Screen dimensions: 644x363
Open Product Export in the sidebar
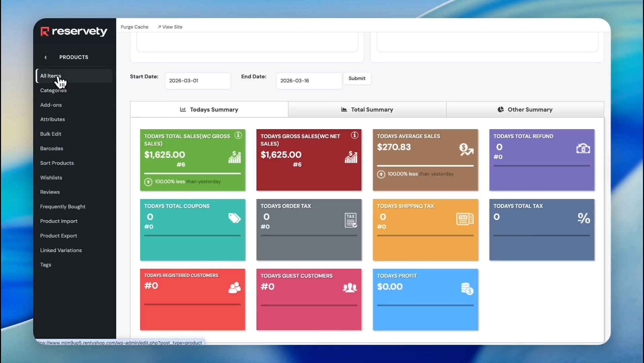click(x=59, y=236)
